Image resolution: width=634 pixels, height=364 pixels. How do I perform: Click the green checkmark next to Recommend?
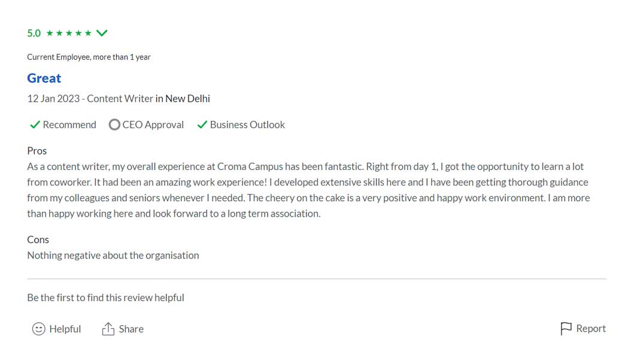35,125
